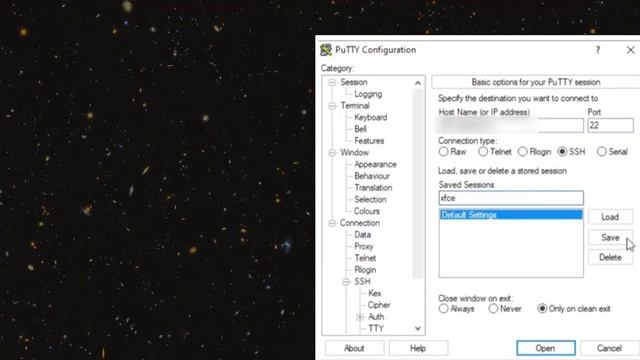Open the Behaviour category
Viewport: 640px width, 360px height.
tap(372, 176)
